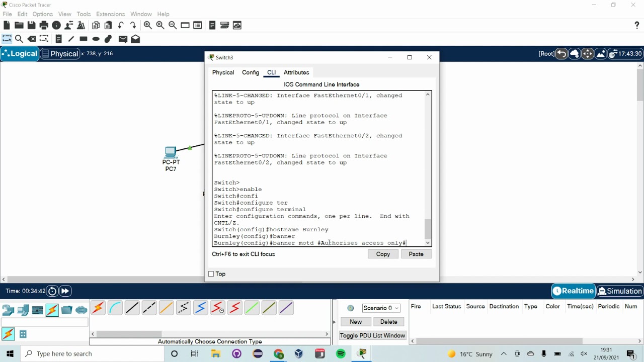Image resolution: width=644 pixels, height=362 pixels.
Task: Click the taskbar search box
Action: point(93,354)
